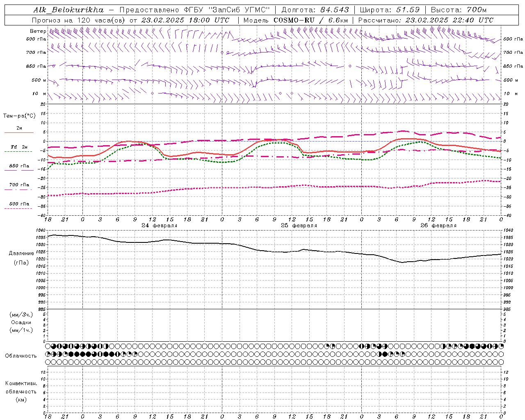Click '12' on the left convective cloud axis
Screen dimensions: 525x420
click(44, 372)
